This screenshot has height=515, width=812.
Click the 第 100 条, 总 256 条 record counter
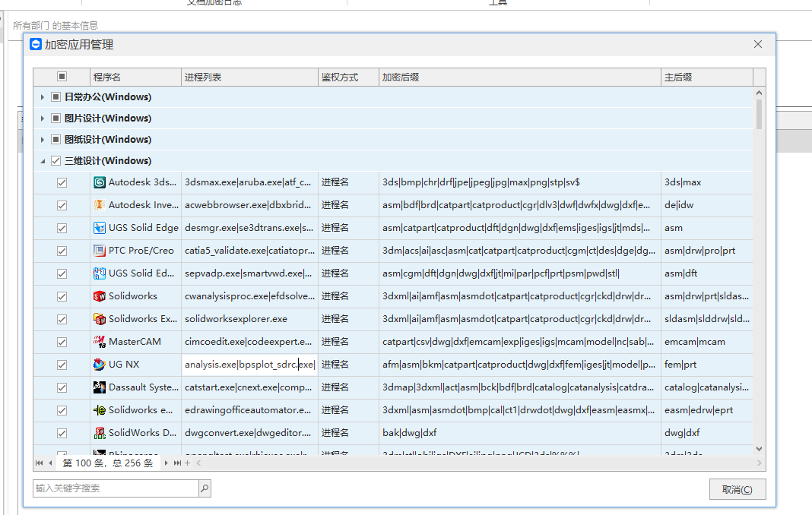[x=108, y=463]
